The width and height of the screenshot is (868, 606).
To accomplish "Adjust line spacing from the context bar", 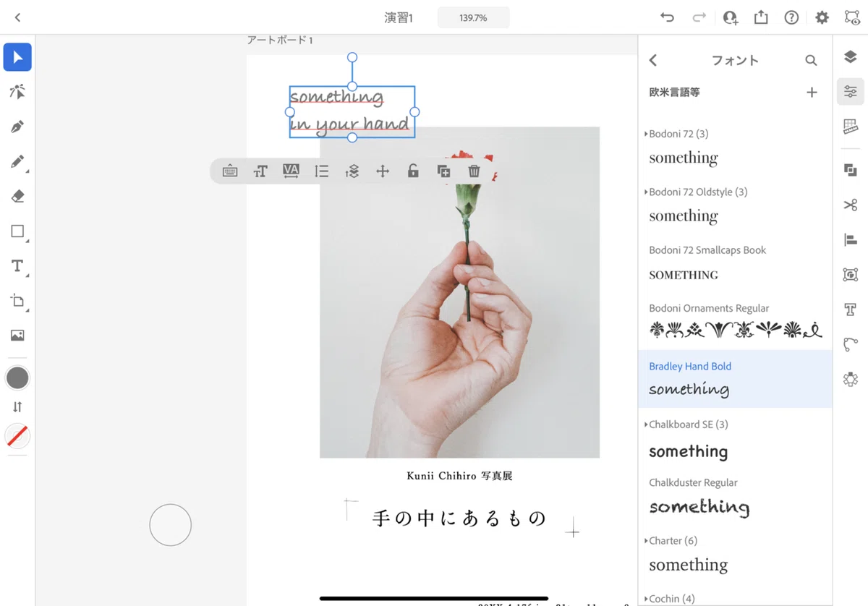I will (x=322, y=171).
